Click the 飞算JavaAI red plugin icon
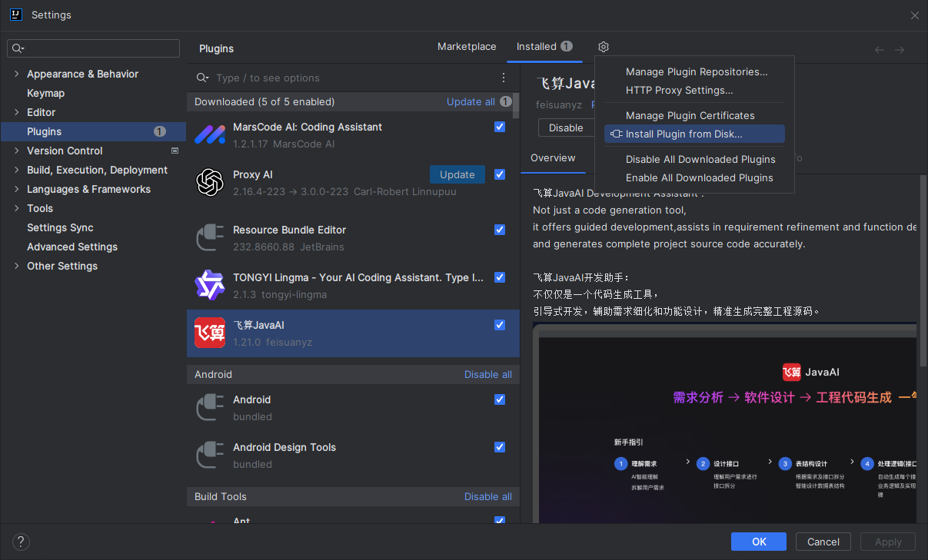Viewport: 928px width, 560px height. click(209, 333)
